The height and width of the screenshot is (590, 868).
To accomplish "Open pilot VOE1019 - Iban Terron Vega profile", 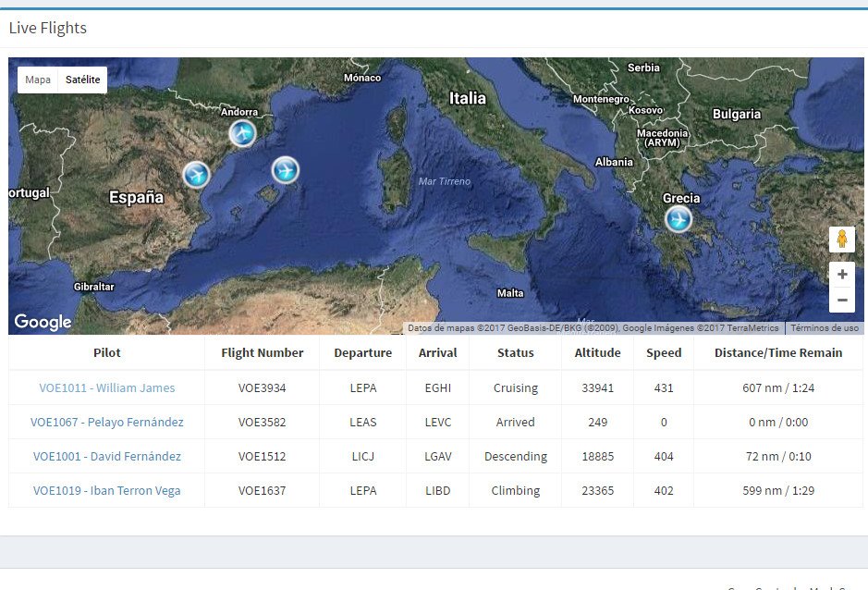I will [107, 491].
